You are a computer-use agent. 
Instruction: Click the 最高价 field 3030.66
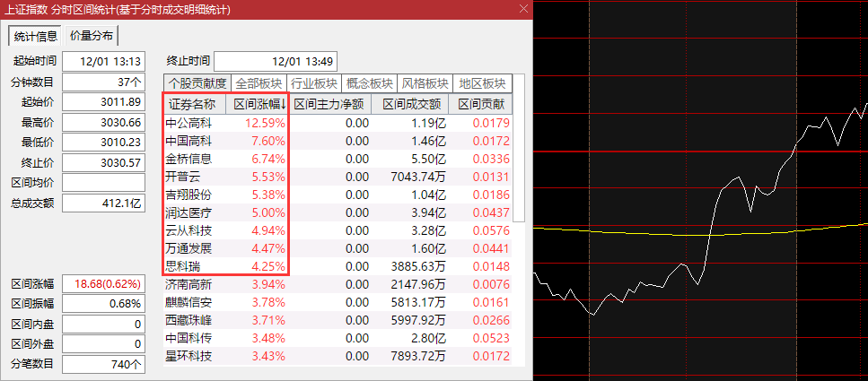103,122
